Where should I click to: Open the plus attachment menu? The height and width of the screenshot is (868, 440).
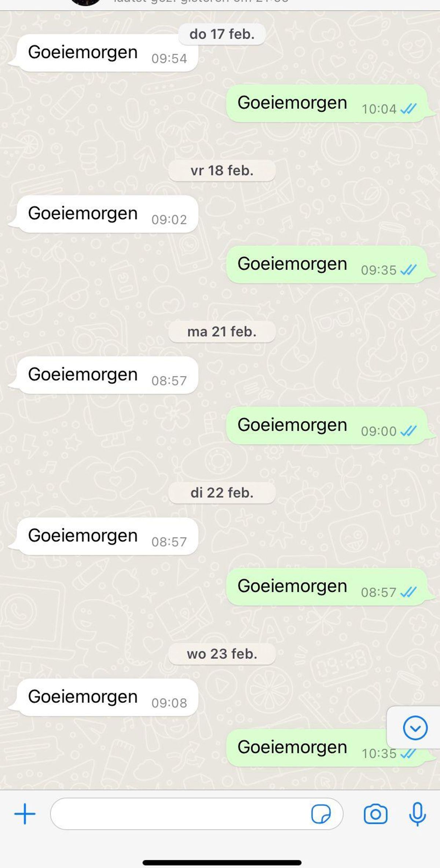(x=25, y=814)
